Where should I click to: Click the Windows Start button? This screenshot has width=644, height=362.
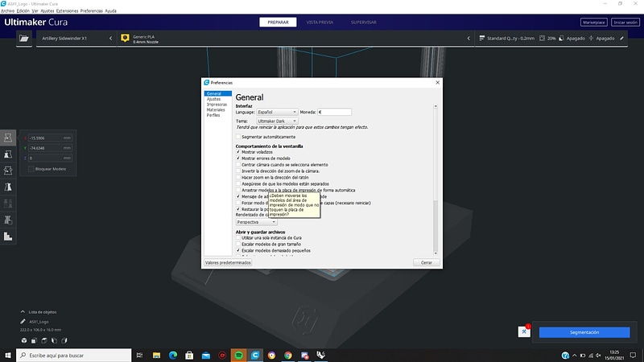[x=8, y=355]
